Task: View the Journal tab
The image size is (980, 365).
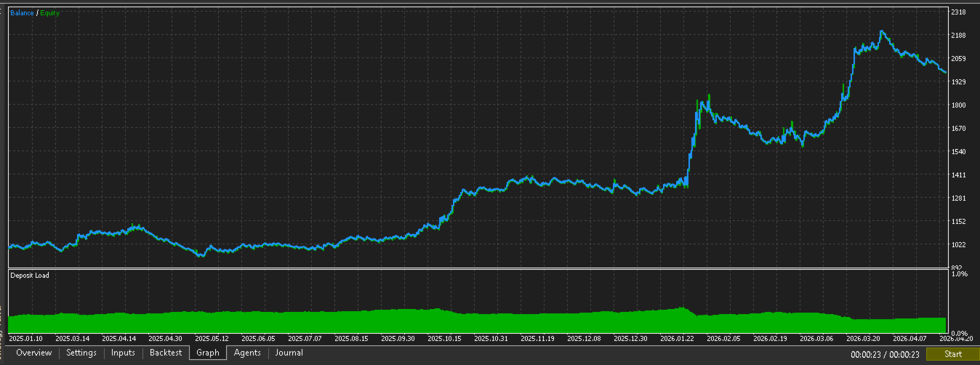Action: coord(289,353)
